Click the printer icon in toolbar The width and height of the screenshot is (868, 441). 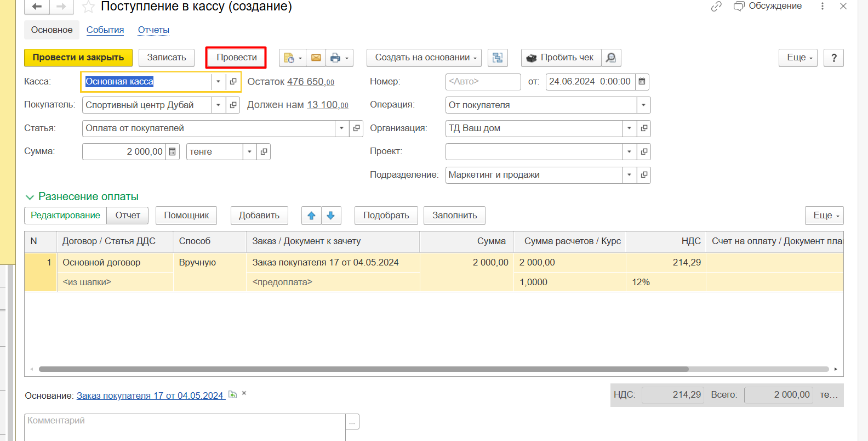[x=335, y=58]
